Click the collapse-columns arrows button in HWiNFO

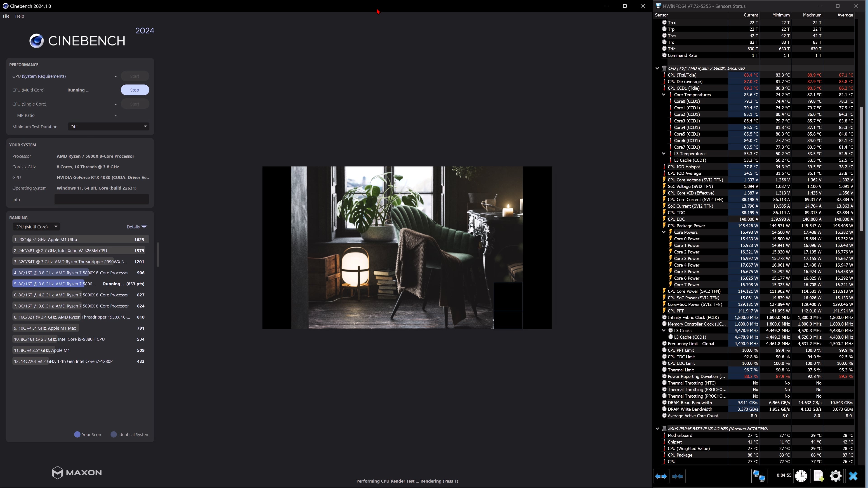tap(677, 476)
